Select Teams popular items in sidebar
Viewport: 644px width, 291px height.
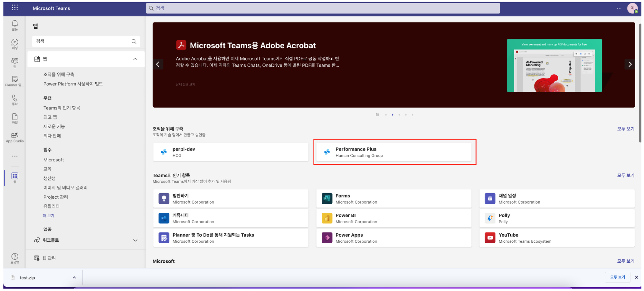point(62,108)
